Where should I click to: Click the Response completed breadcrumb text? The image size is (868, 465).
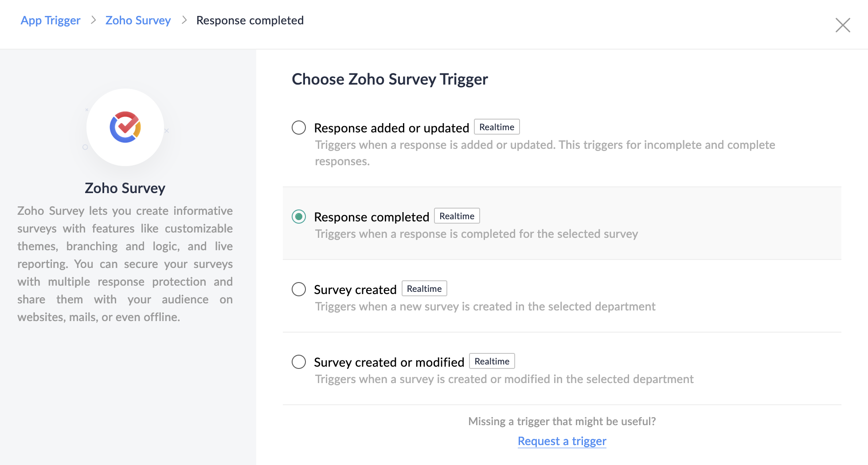250,20
